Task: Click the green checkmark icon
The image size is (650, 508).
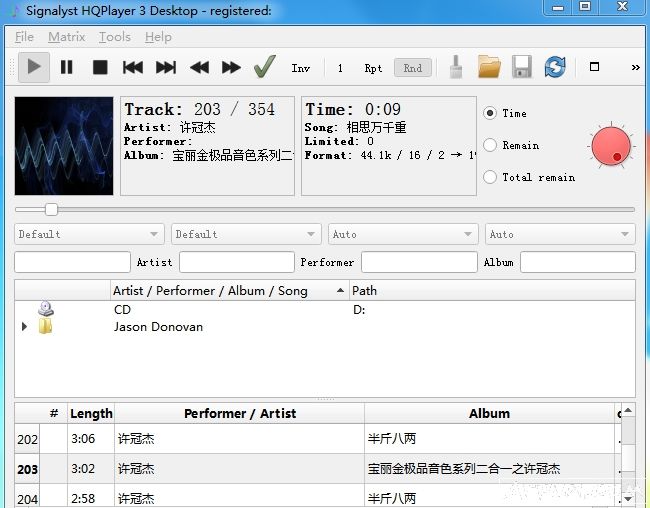Action: click(x=264, y=66)
